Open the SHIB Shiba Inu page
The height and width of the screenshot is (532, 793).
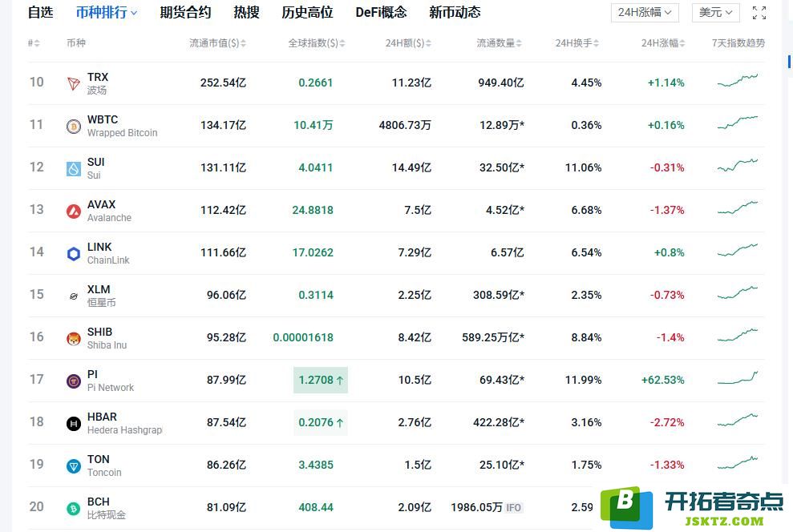tap(107, 338)
